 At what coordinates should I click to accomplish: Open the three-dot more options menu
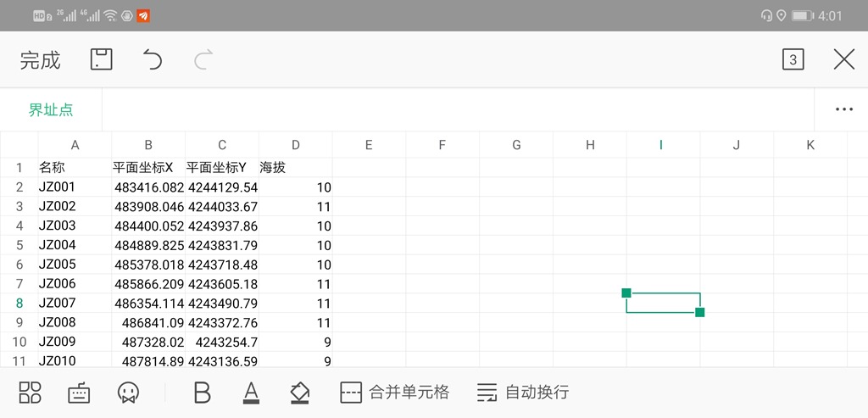(843, 109)
